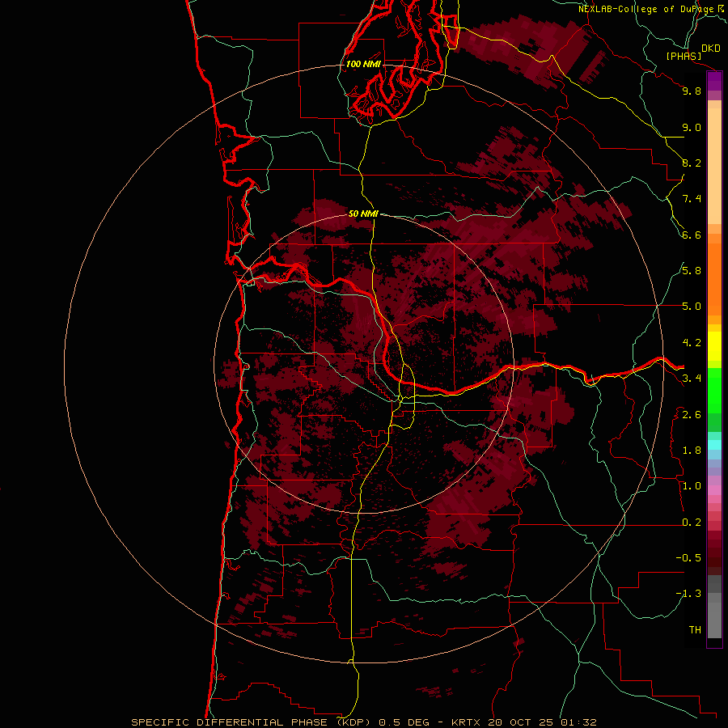Click the 20 OCT 25 01:32 timestamp
Image resolution: width=728 pixels, height=728 pixels.
tap(542, 722)
